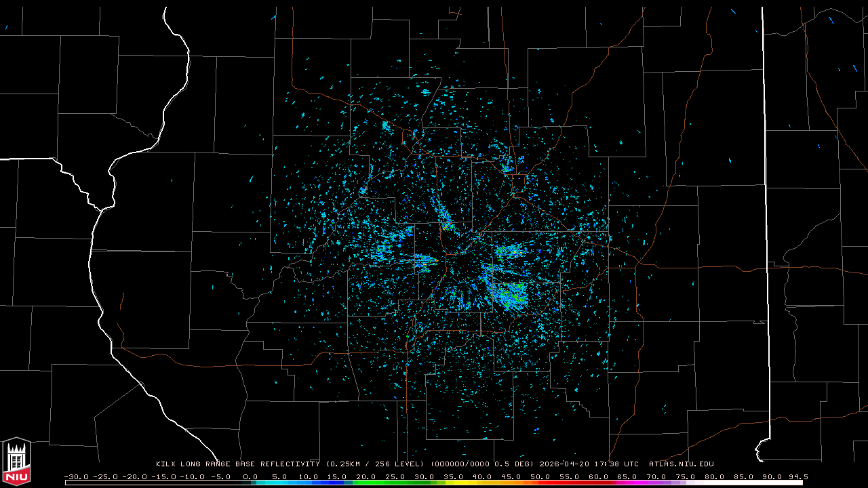Viewport: 868px width, 488px height.
Task: Click the ATLAS.NIU.EDU text
Action: (x=681, y=464)
